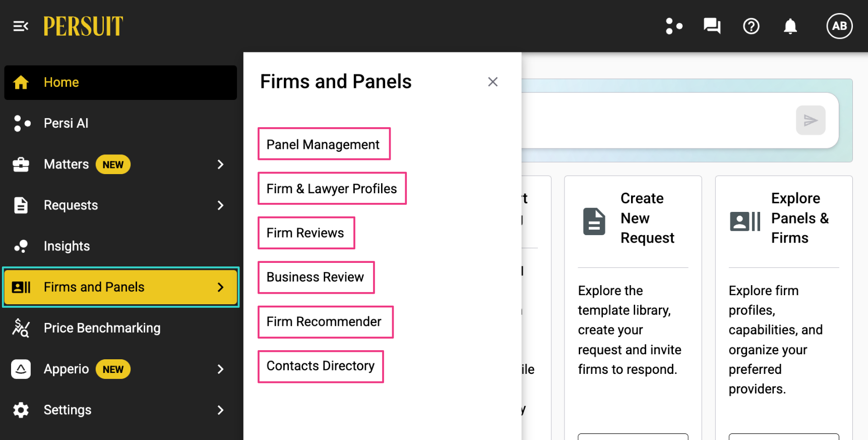Screen dimensions: 868x440
Task: Open Firm Reviews
Action: [x=305, y=233]
